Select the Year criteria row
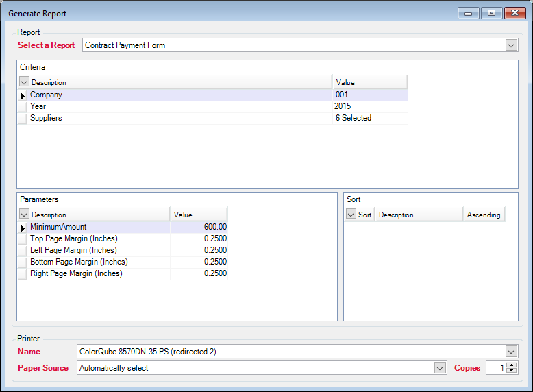 [x=212, y=106]
